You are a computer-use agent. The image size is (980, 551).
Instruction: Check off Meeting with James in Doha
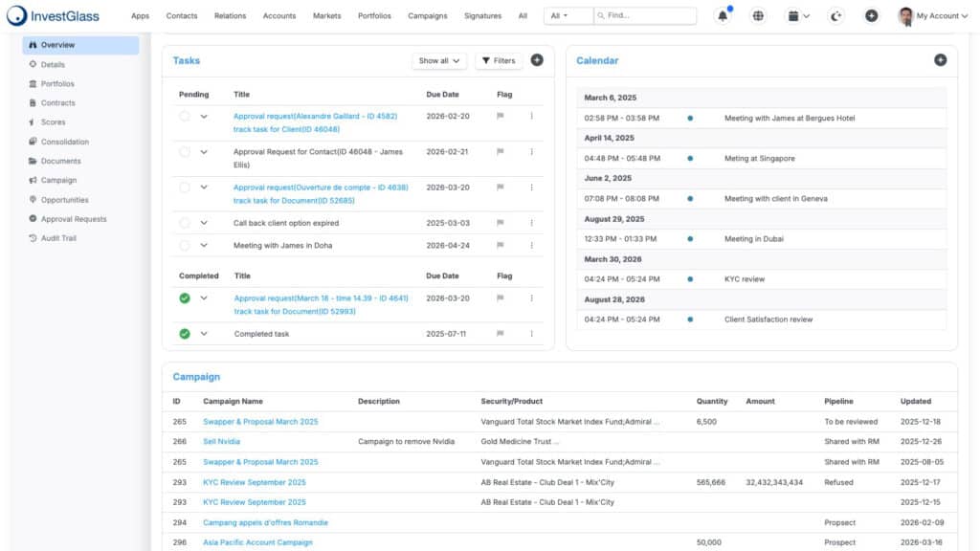pyautogui.click(x=185, y=245)
